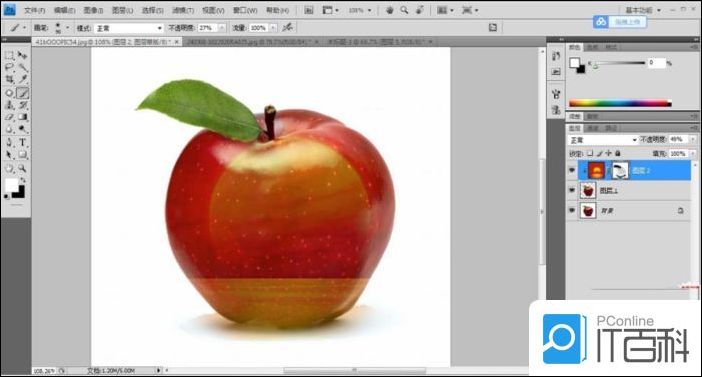Image resolution: width=702 pixels, height=377 pixels.
Task: Open the Brush Preset picker dropdown
Action: [68, 28]
